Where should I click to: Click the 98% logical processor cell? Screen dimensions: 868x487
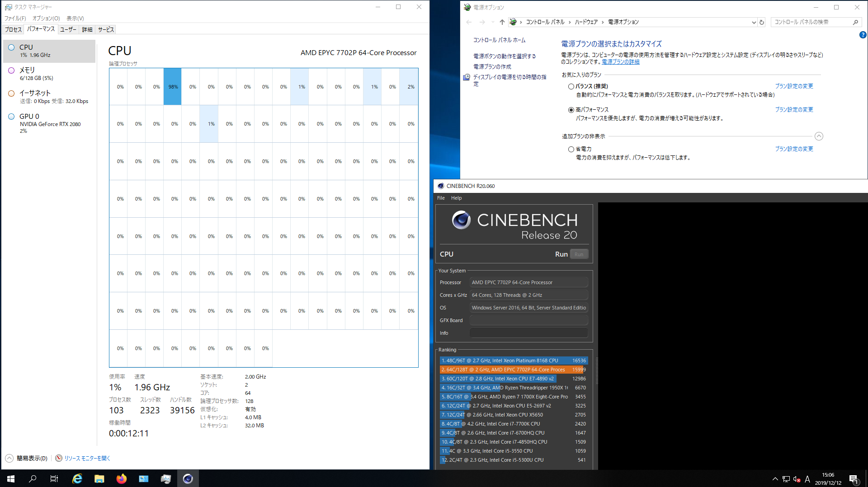click(173, 87)
